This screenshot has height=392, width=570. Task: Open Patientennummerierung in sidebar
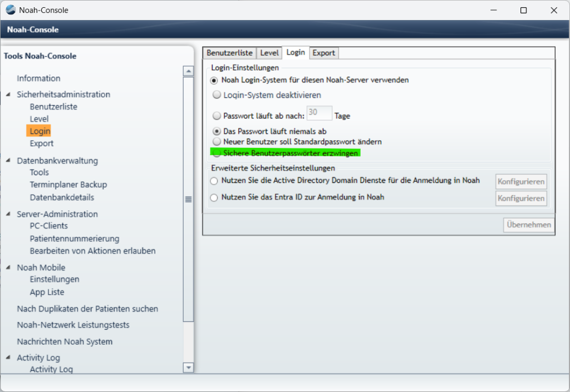75,239
